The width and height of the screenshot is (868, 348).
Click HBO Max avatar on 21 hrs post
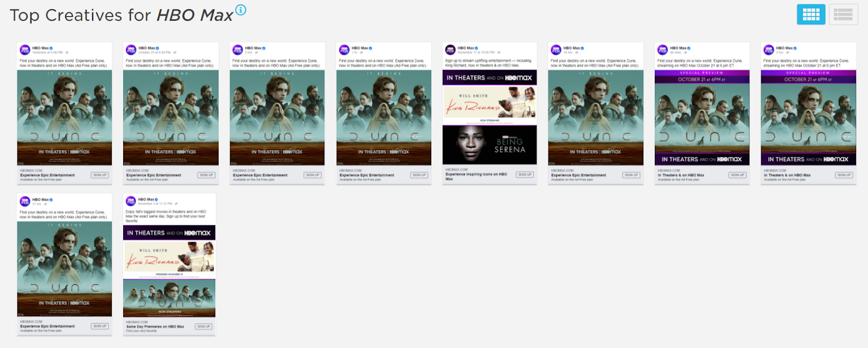click(x=25, y=201)
